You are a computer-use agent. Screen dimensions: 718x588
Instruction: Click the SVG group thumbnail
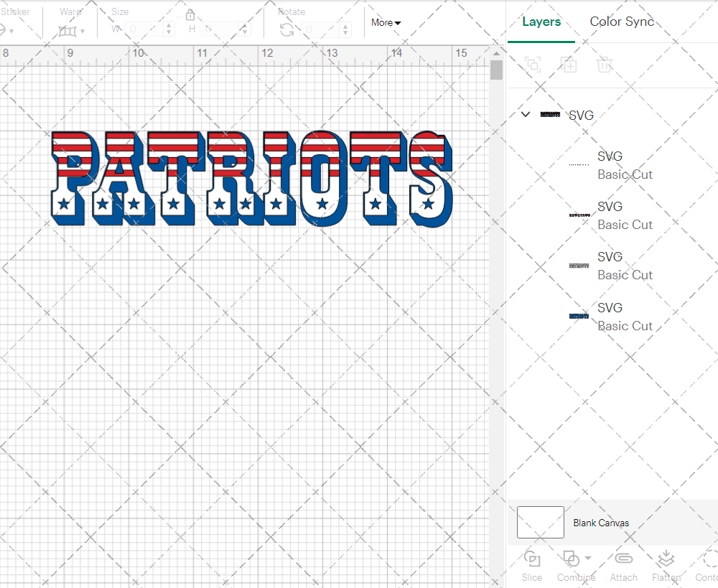click(550, 114)
